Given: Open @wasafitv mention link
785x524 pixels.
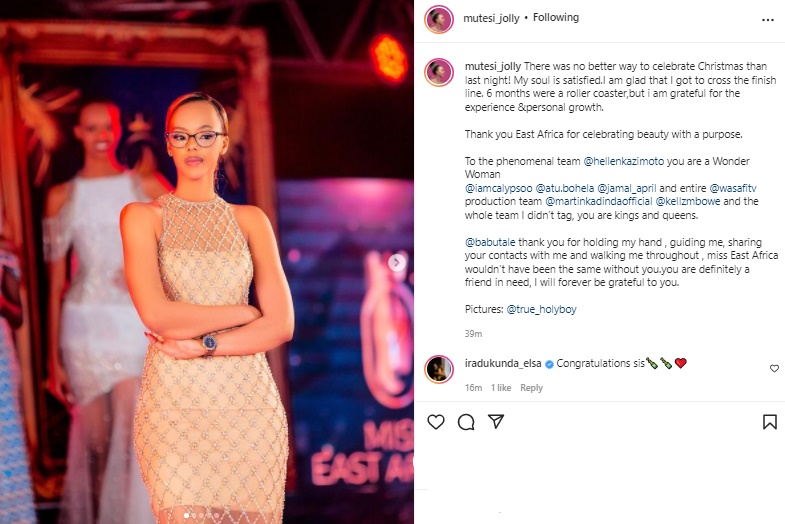Looking at the screenshot, I should tap(732, 188).
